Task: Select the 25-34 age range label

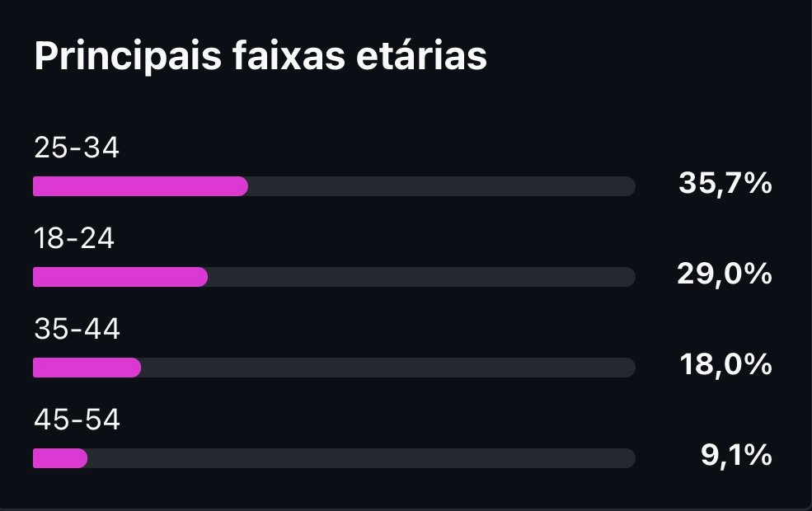Action: click(x=77, y=148)
